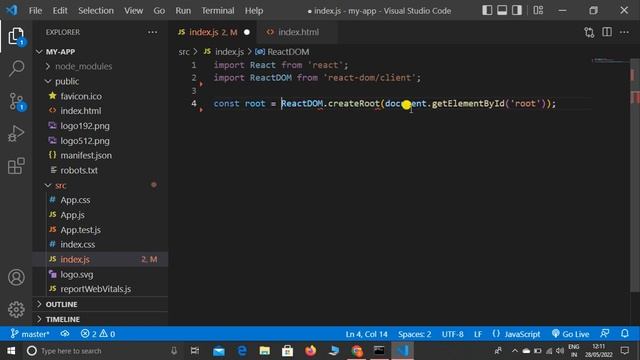Toggle the primary side bar layout icon
The height and width of the screenshot is (360, 640).
tap(487, 10)
